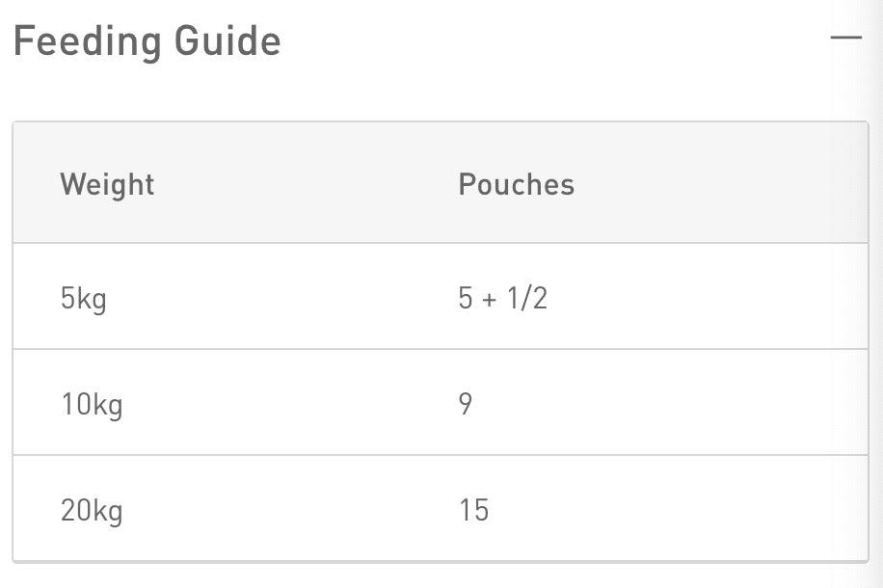The width and height of the screenshot is (883, 588).
Task: Click the plus sign in 5 + 1/2
Action: click(x=490, y=299)
